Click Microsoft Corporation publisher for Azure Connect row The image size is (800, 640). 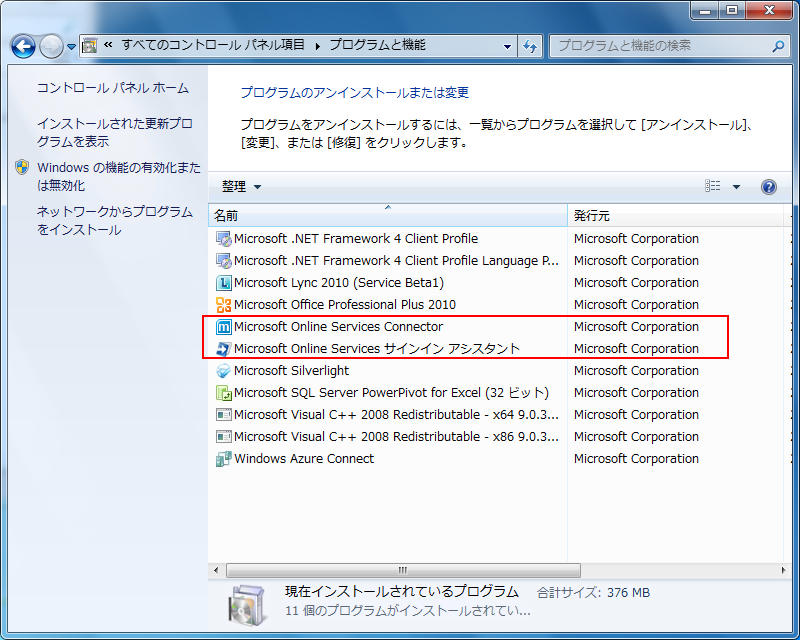(636, 458)
